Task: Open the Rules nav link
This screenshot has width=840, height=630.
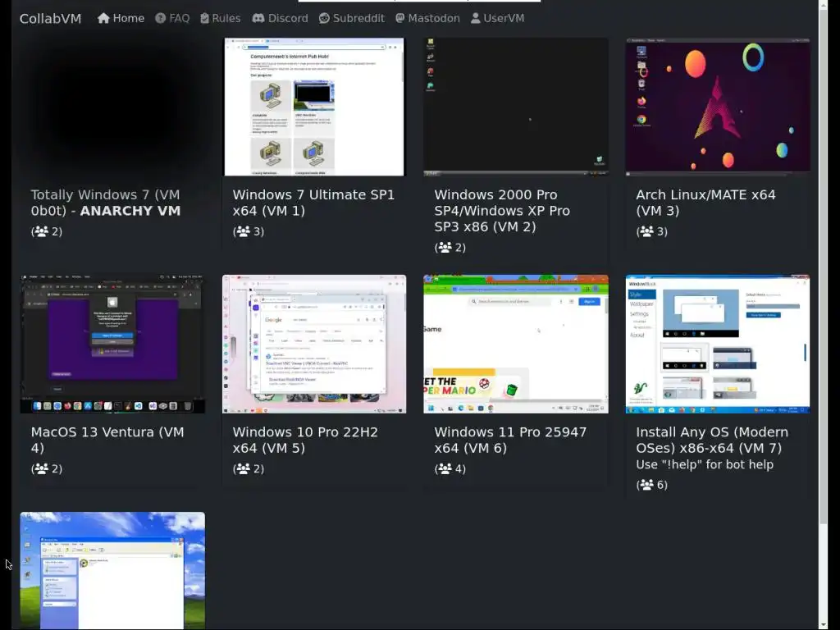Action: (x=220, y=18)
